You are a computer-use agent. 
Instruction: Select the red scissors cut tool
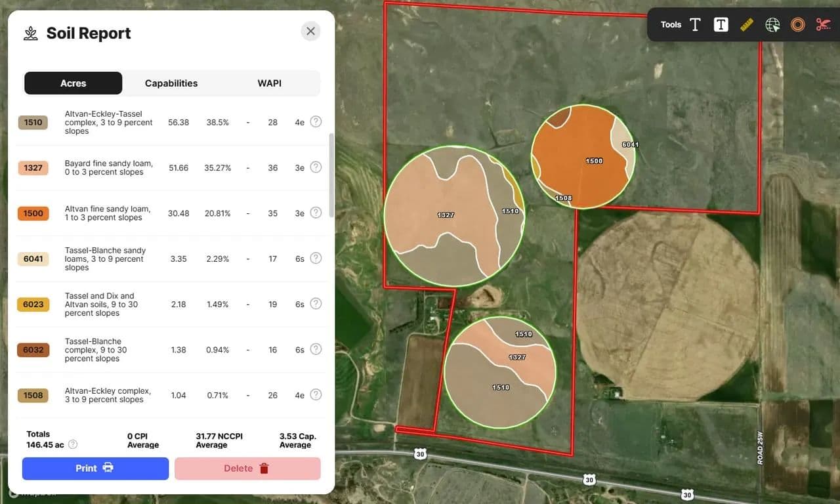[x=823, y=25]
